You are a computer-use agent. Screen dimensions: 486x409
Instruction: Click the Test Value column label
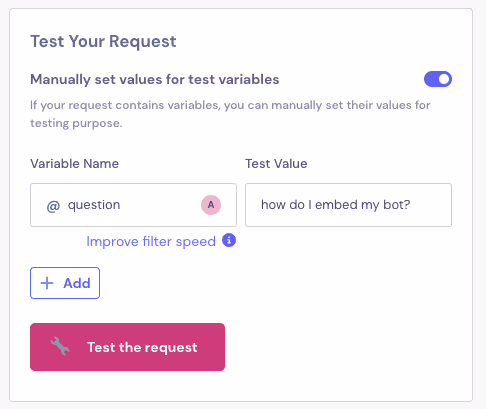coord(276,164)
